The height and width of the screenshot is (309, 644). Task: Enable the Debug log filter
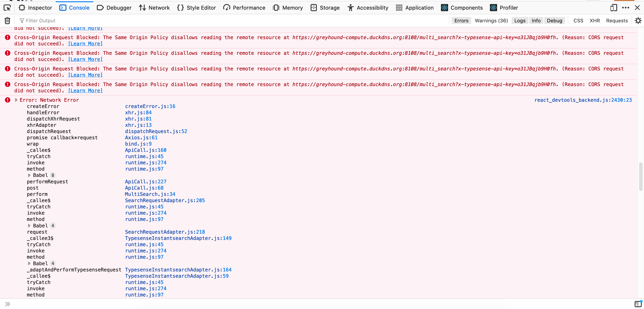click(x=555, y=21)
